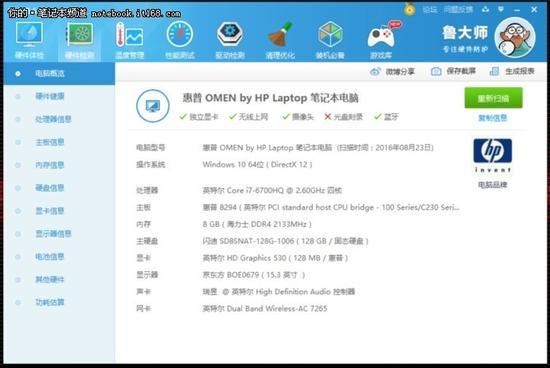The image size is (550, 368).
Task: Click the 复制信息 copy info link
Action: click(492, 118)
